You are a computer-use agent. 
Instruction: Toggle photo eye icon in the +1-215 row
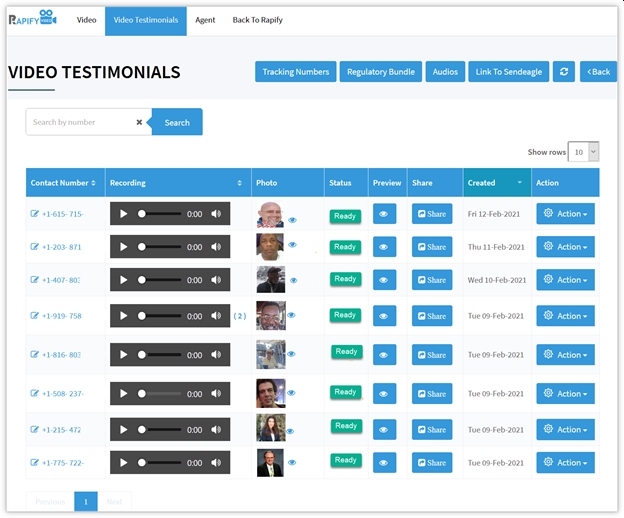tap(292, 433)
